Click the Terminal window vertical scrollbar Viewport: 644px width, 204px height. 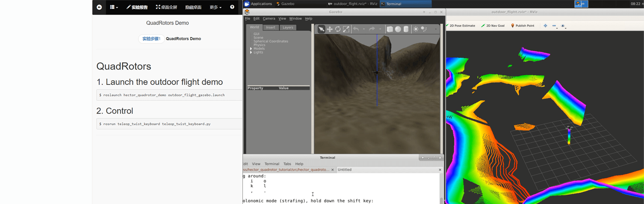pyautogui.click(x=442, y=188)
